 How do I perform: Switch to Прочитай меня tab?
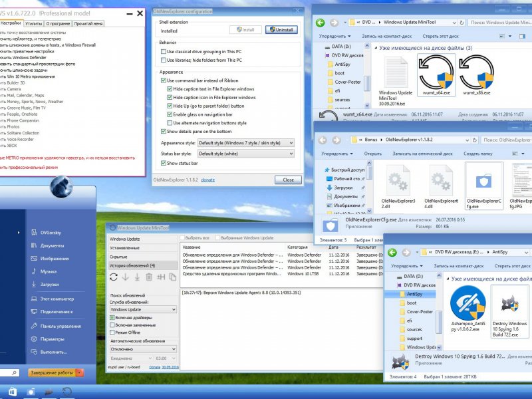[88, 24]
